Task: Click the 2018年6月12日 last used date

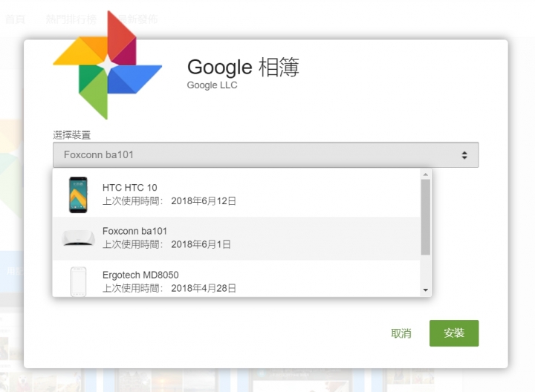Action: coord(204,201)
